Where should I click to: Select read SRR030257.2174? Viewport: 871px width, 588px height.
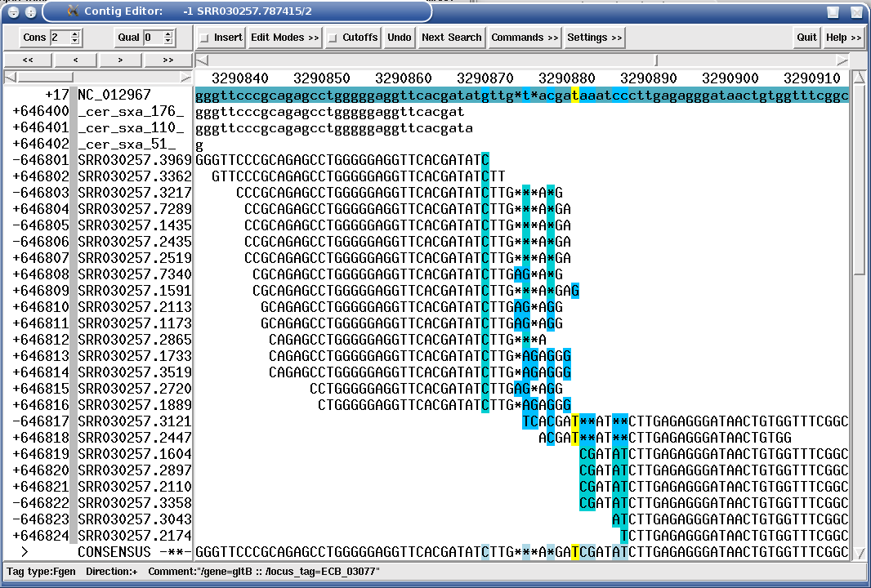tap(135, 536)
